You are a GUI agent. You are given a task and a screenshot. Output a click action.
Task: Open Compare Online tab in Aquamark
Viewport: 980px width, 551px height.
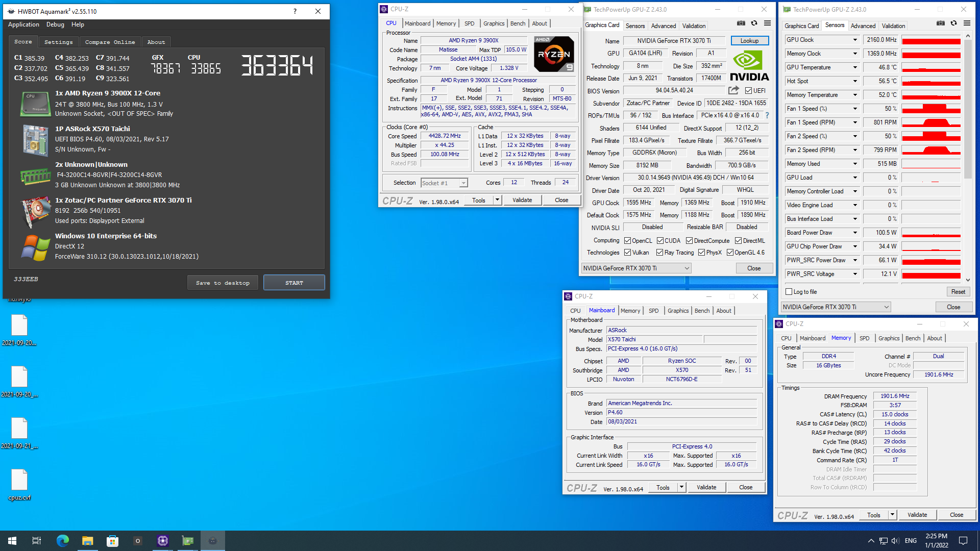pos(110,42)
